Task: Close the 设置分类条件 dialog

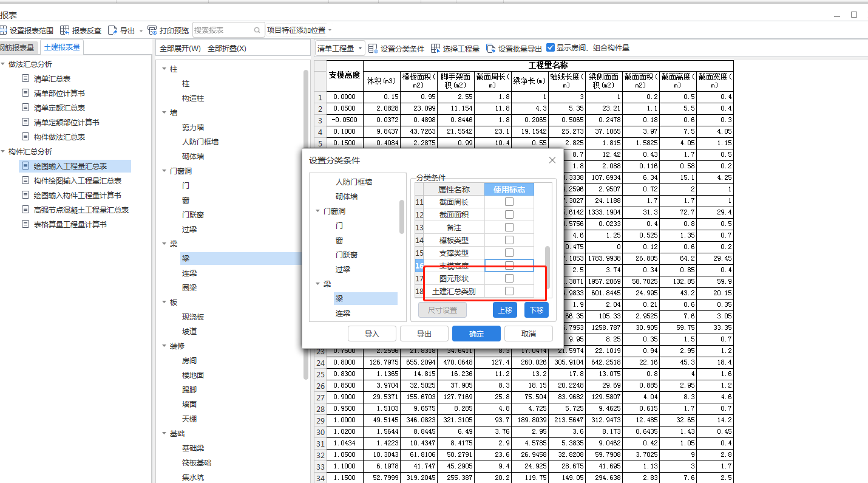Action: point(552,160)
